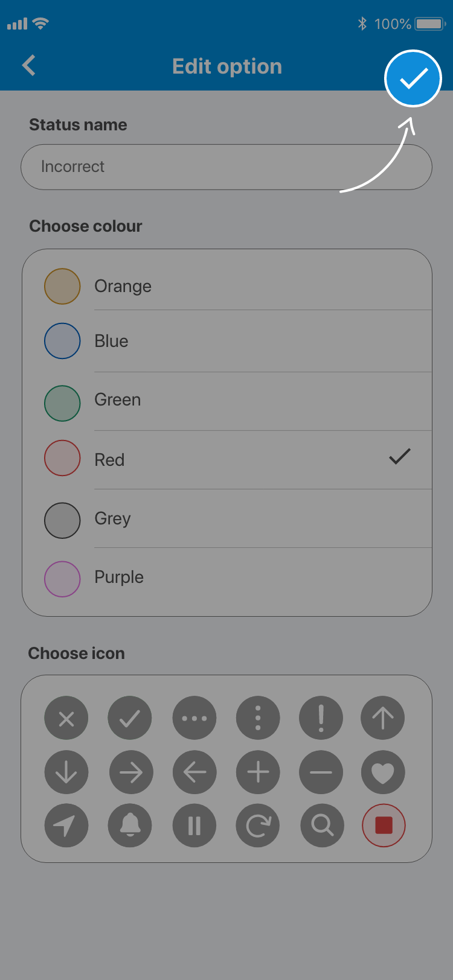Select the pause icon
Image resolution: width=453 pixels, height=980 pixels.
pos(194,825)
